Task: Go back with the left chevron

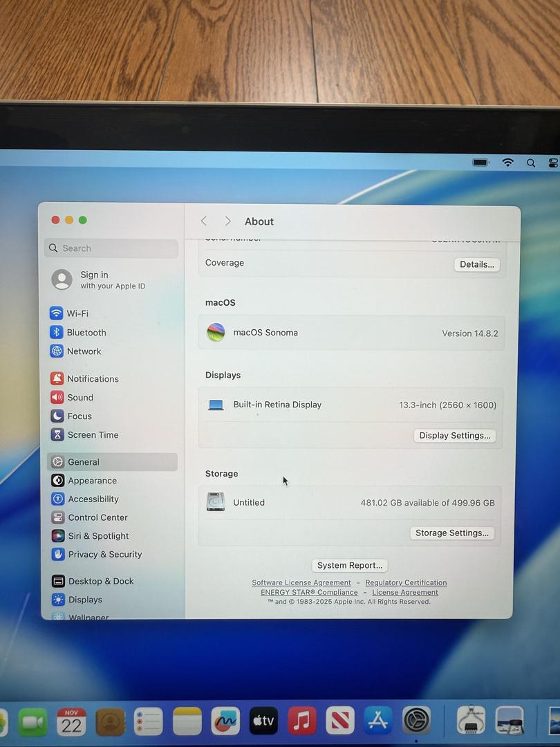Action: click(x=204, y=221)
